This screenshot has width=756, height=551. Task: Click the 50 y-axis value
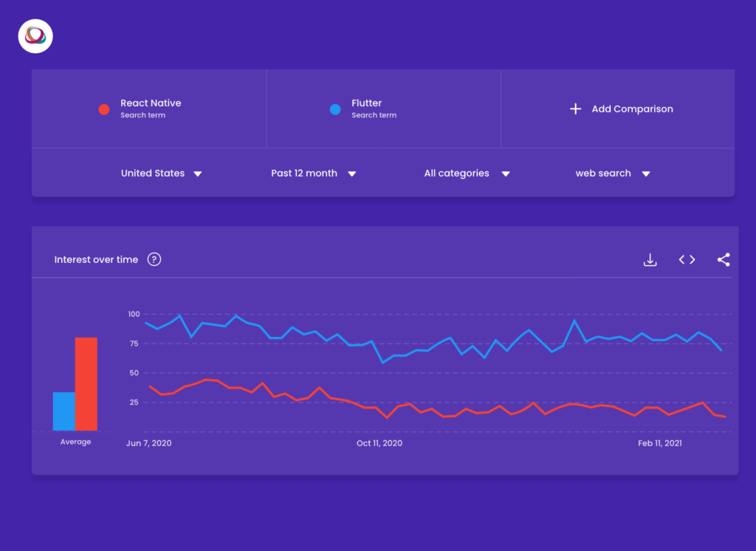coord(134,373)
